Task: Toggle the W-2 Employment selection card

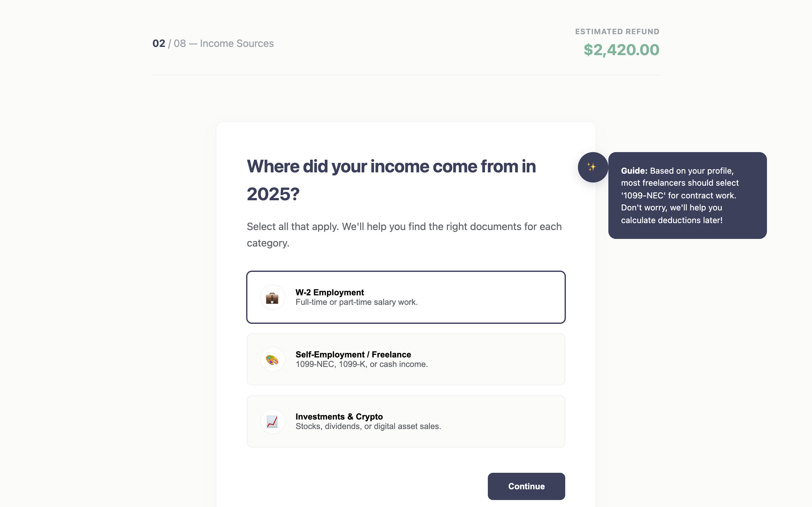Action: 406,297
